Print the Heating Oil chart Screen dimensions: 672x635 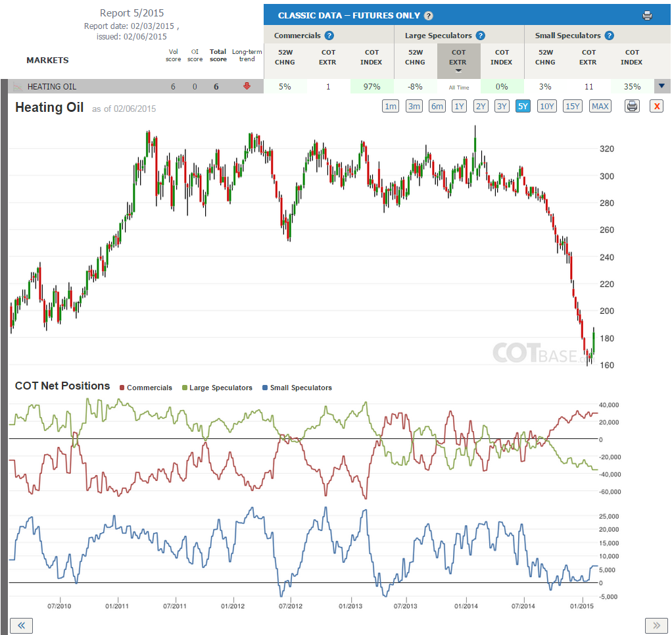pos(632,106)
